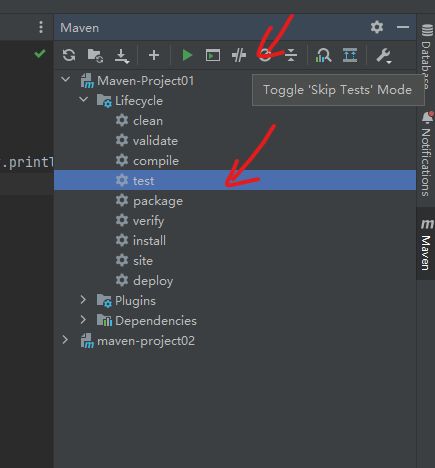The height and width of the screenshot is (468, 435).
Task: Hide the Maven tool window
Action: (x=403, y=27)
